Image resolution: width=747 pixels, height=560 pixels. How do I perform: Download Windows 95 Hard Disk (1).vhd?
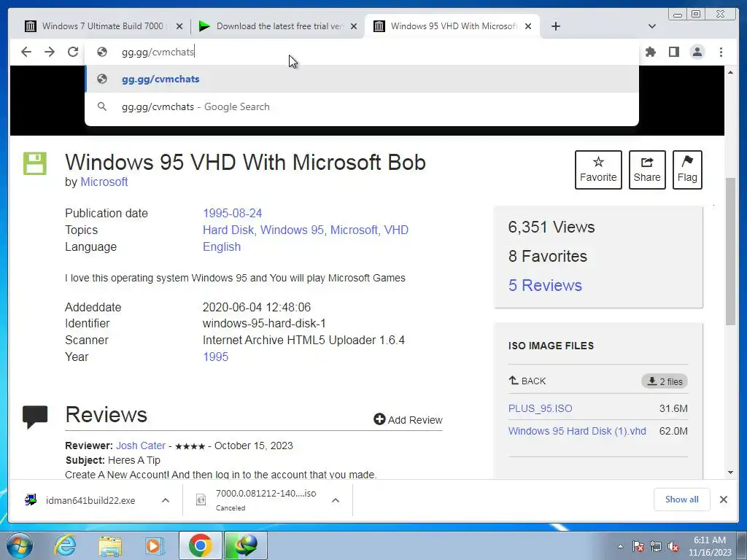[577, 431]
